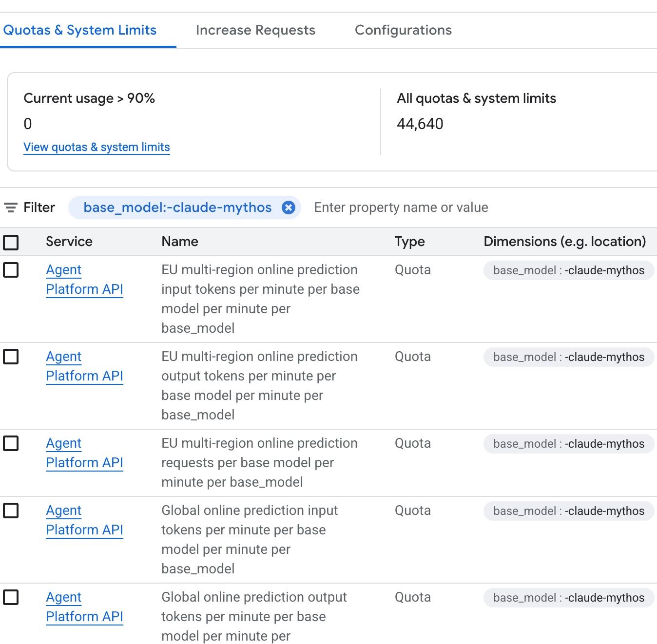Remove the base_model:-claude-mythos filter chip
657x644 pixels.
coord(289,208)
